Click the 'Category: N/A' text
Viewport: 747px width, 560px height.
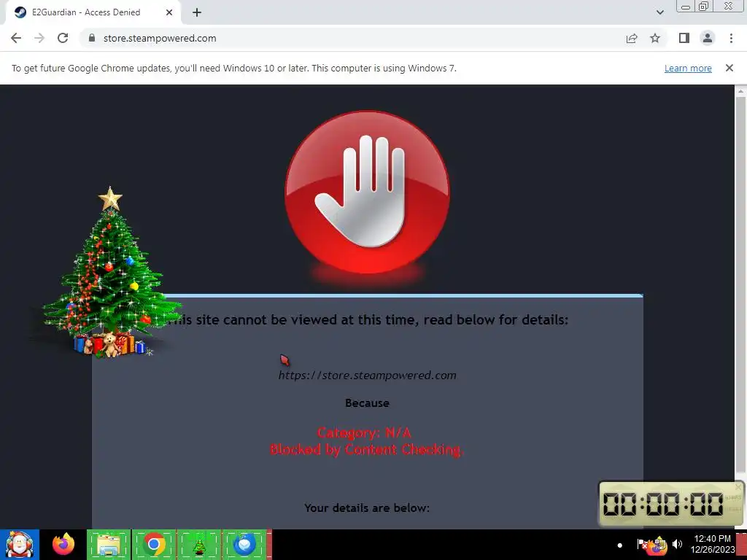coord(364,432)
